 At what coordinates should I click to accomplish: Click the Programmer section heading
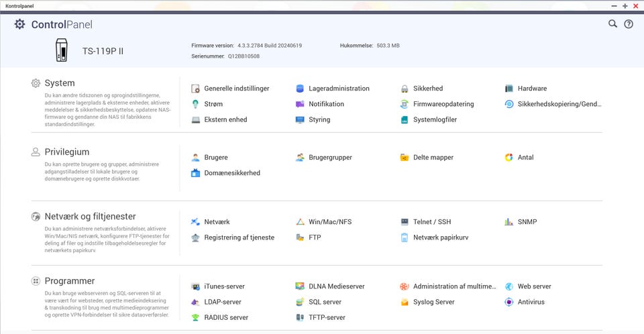pos(69,281)
